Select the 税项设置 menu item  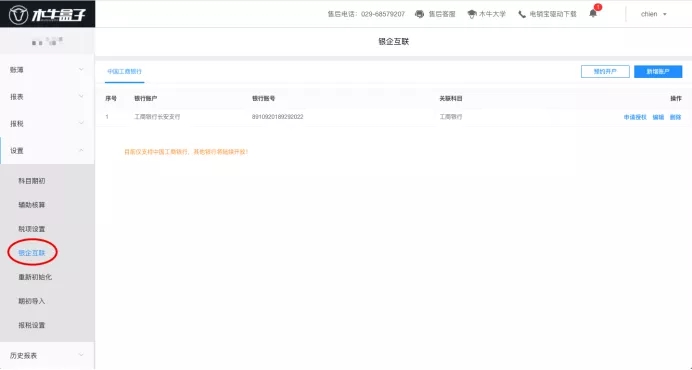(x=32, y=229)
